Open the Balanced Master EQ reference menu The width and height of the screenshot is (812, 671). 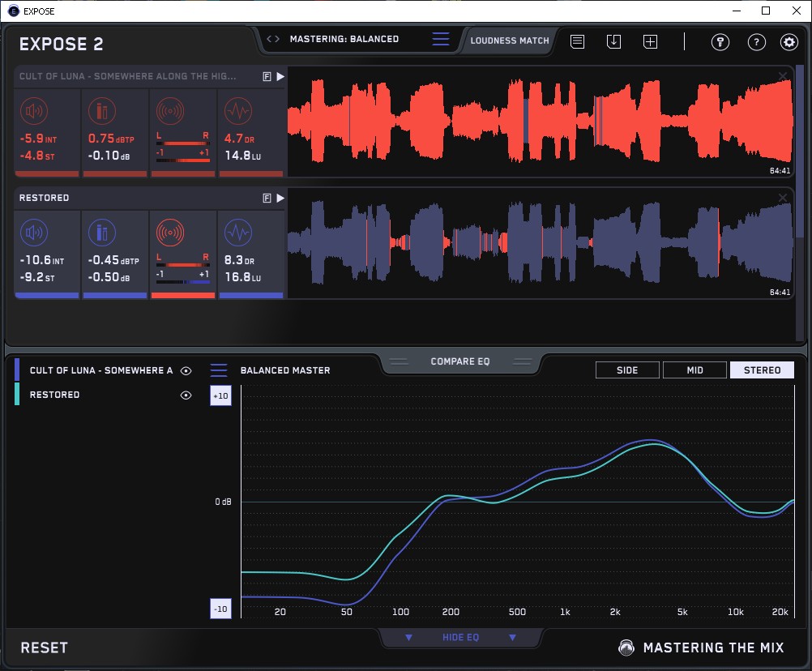pyautogui.click(x=219, y=370)
